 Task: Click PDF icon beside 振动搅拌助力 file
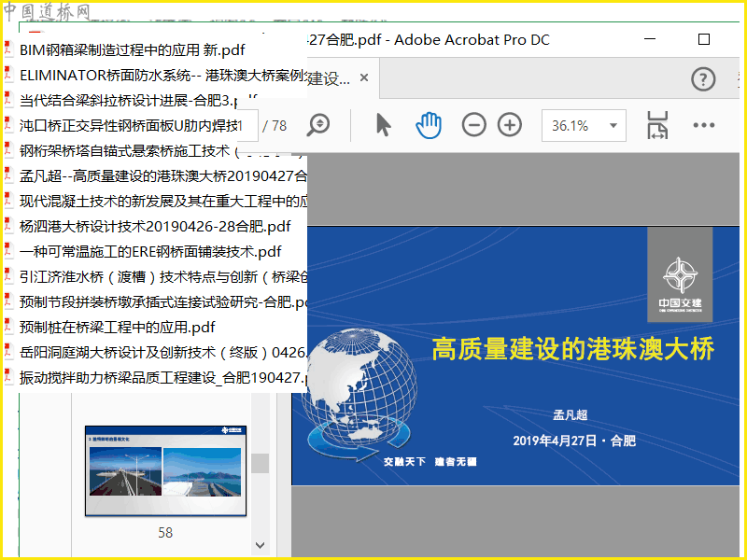(8, 377)
